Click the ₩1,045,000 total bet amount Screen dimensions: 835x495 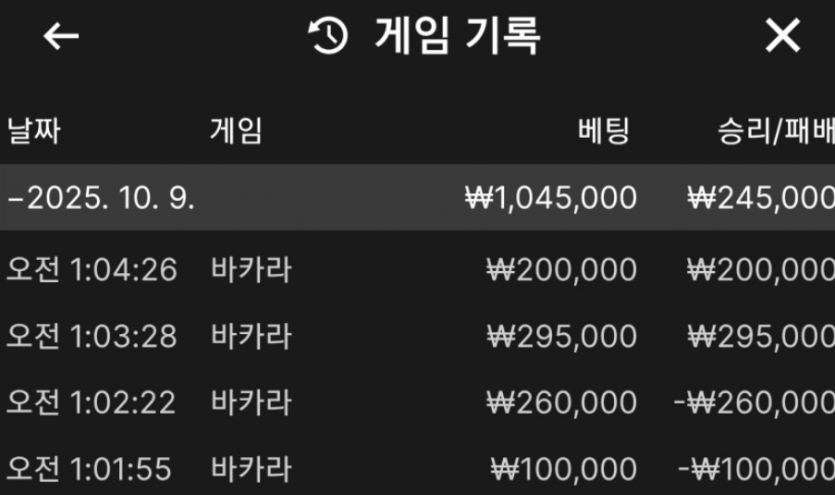[551, 197]
